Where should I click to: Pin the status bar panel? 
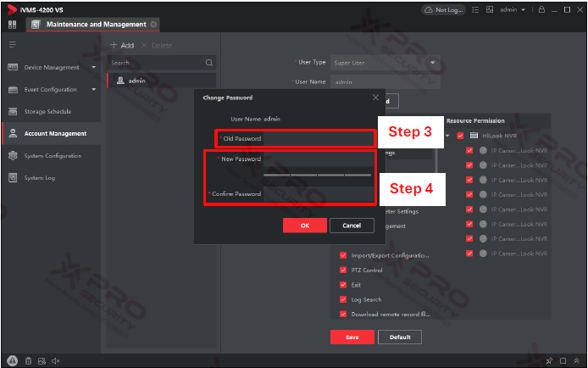click(549, 361)
